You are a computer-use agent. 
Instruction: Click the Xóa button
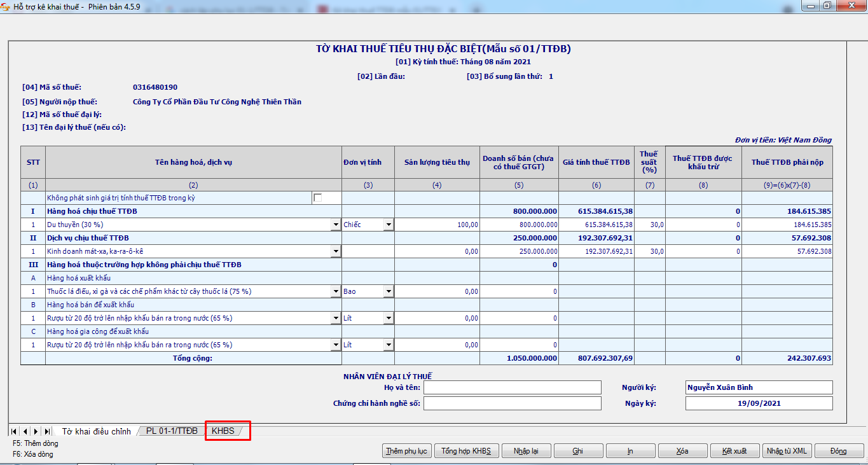(682, 451)
